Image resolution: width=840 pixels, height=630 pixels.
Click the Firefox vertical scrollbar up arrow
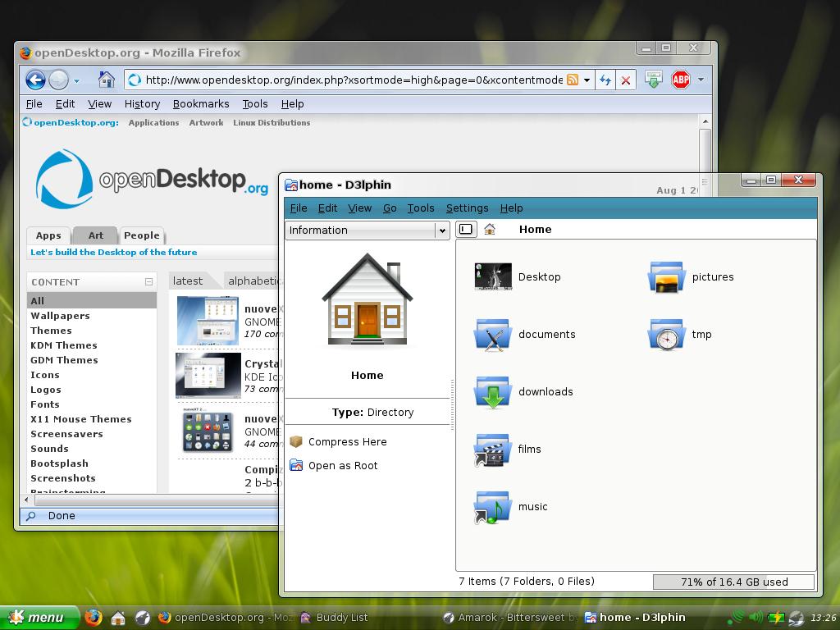[705, 121]
